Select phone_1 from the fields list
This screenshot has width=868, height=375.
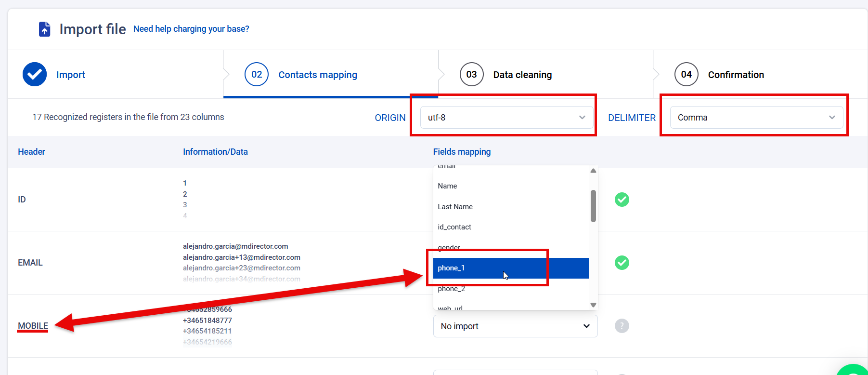[x=510, y=268]
